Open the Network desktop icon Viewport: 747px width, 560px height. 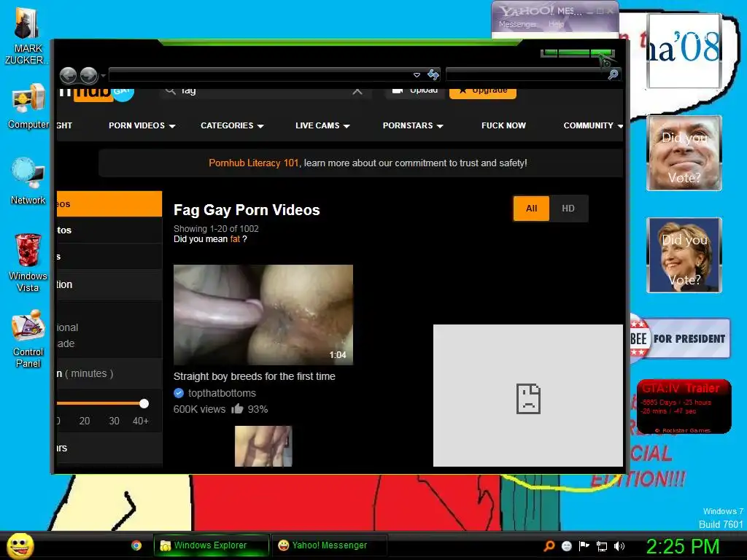(x=28, y=182)
